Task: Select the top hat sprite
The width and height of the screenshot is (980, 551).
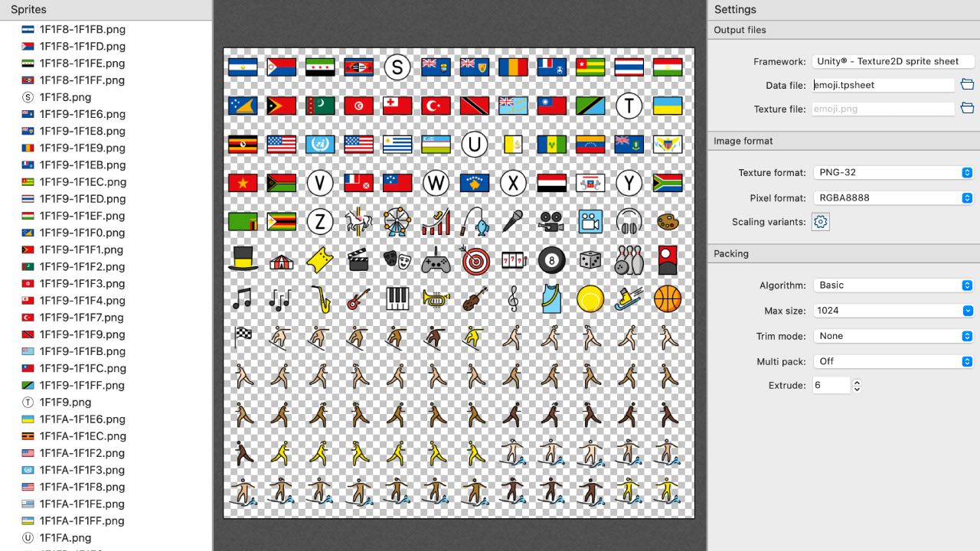Action: click(x=243, y=260)
